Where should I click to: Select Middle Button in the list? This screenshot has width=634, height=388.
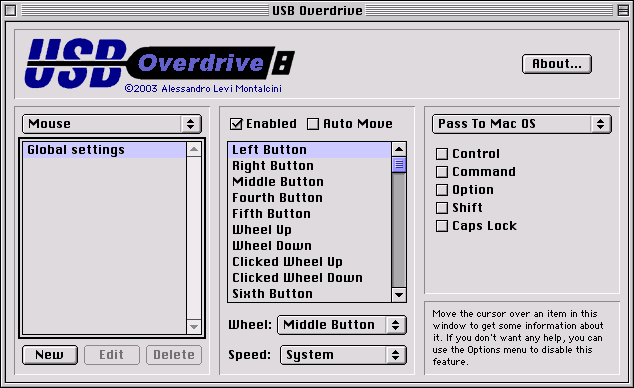310,182
